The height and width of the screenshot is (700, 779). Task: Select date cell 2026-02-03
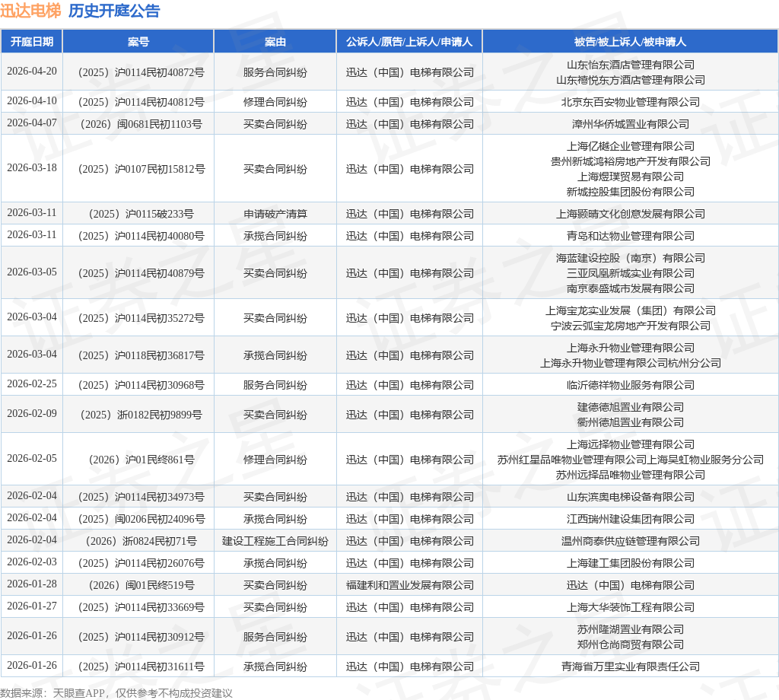[32, 562]
